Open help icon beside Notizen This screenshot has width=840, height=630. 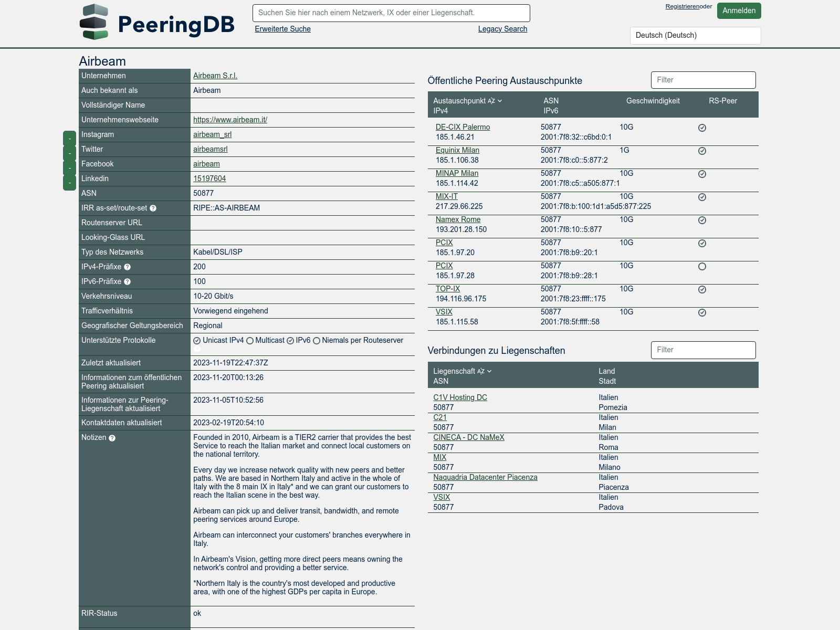[x=112, y=438]
